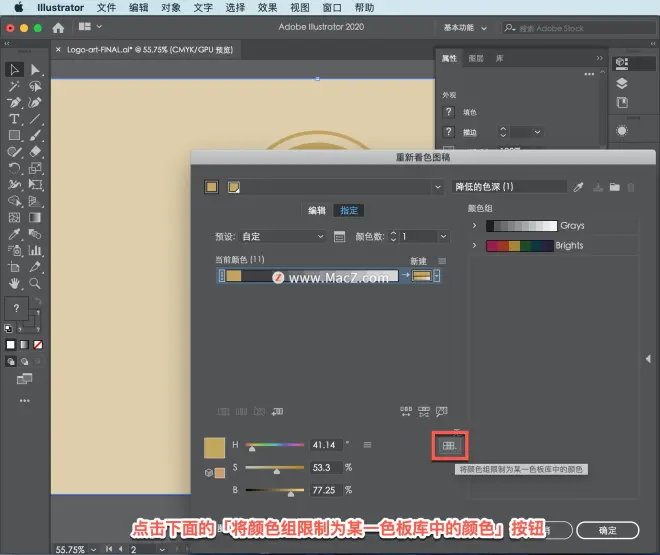
Task: Select the Scale tool
Action: pos(35,168)
